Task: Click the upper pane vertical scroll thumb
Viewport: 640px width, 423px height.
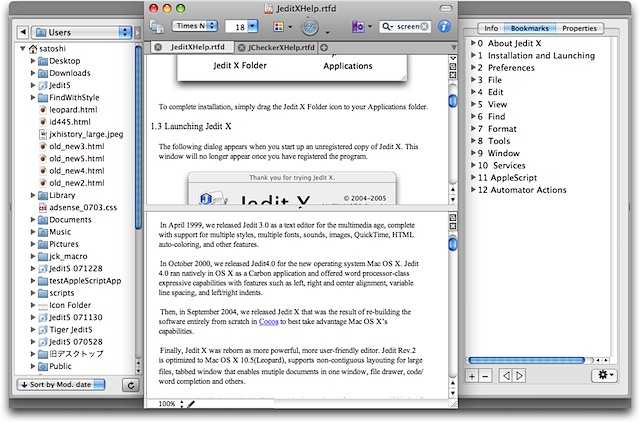Action: pyautogui.click(x=453, y=100)
